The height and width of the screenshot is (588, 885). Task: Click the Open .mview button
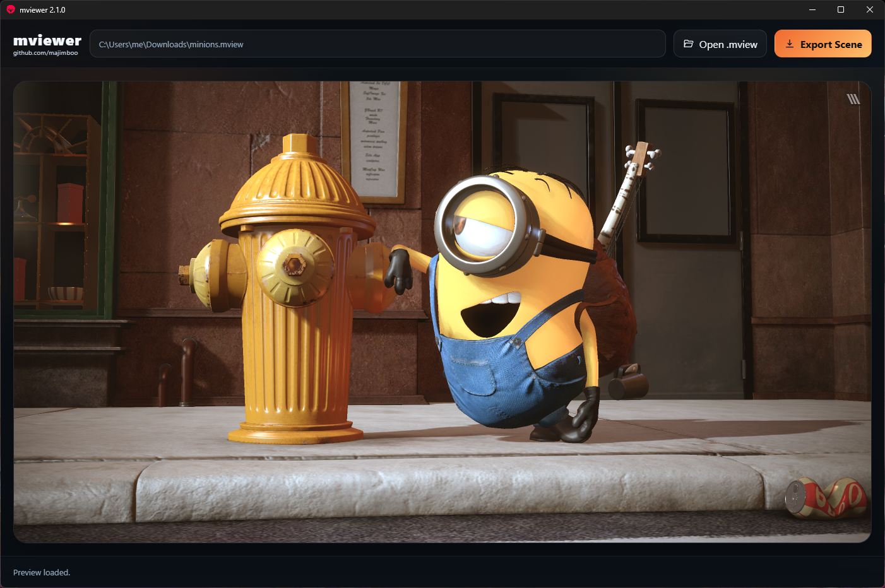click(720, 44)
